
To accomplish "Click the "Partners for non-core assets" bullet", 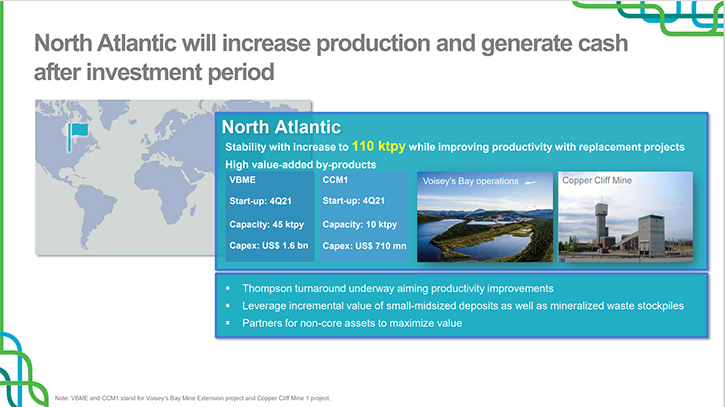I will tap(352, 323).
